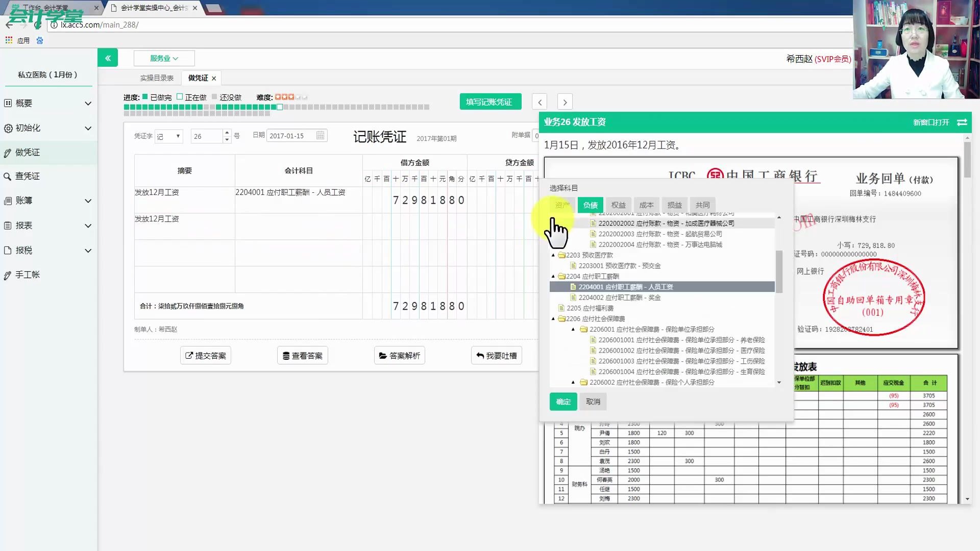The image size is (980, 551).
Task: Select 2204002 应付职工薪酬 - 奖金 subject
Action: click(619, 297)
